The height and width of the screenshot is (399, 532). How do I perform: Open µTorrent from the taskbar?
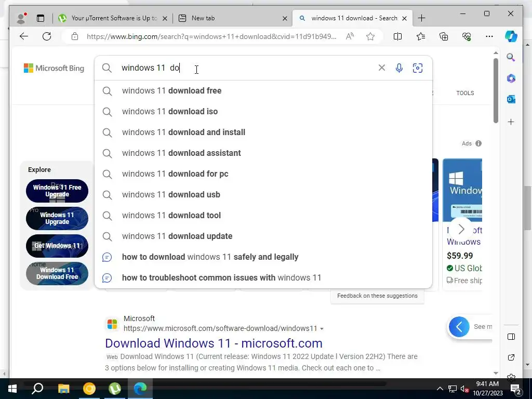(x=115, y=389)
